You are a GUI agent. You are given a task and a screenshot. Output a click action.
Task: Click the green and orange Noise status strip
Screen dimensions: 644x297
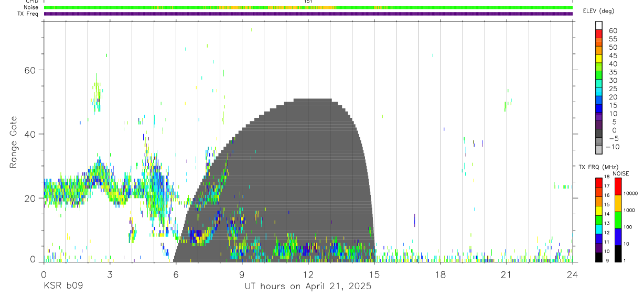click(308, 7)
